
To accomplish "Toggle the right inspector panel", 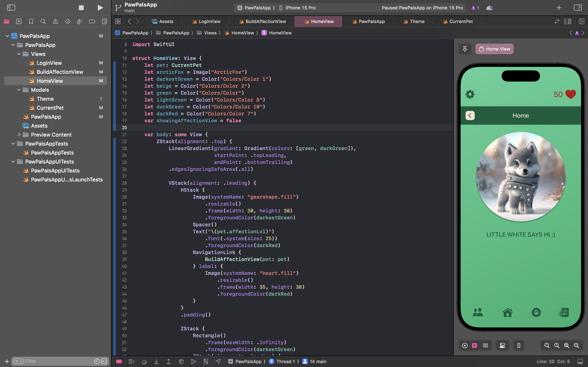I will click(x=578, y=8).
